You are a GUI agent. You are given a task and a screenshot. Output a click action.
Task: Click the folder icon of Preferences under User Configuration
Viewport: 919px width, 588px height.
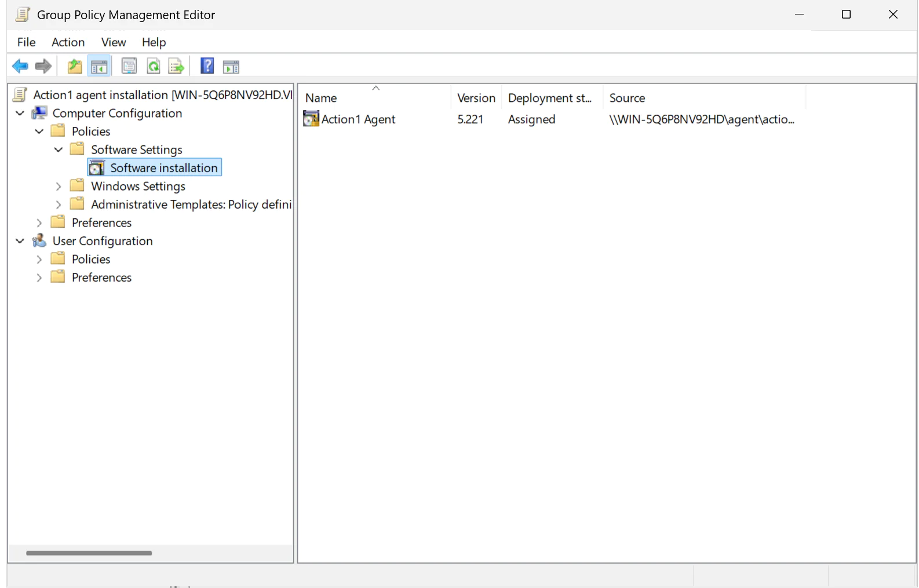58,277
